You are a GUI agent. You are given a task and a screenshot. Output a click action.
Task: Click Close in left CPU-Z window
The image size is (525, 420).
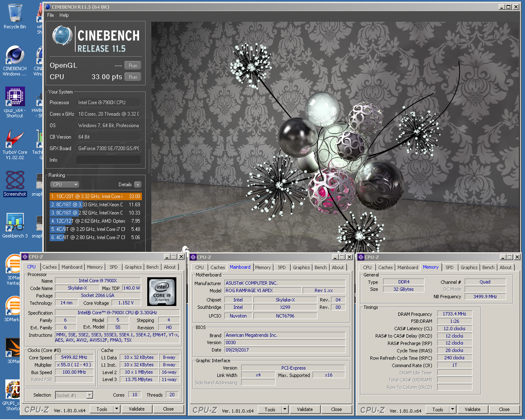pos(168,409)
